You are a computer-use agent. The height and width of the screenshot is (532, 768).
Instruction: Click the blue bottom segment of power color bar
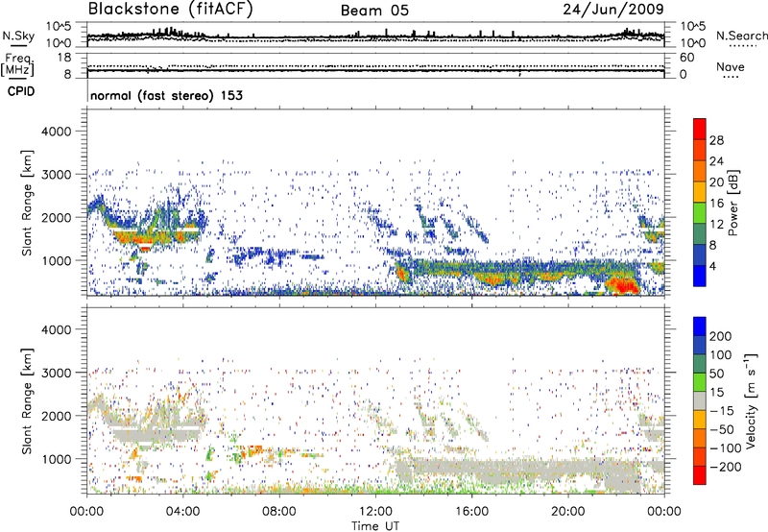point(700,276)
